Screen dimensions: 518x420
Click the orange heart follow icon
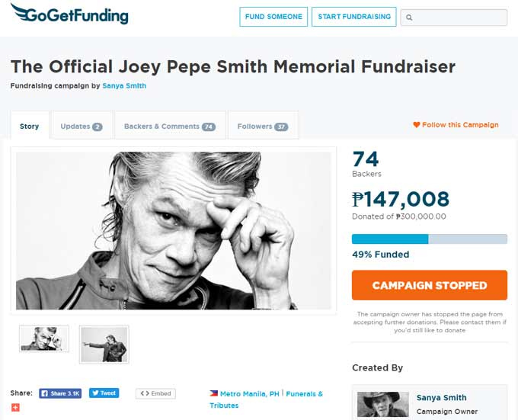point(416,124)
